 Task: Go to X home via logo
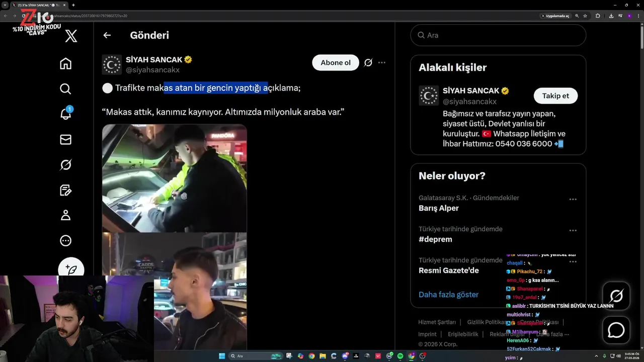point(71,36)
